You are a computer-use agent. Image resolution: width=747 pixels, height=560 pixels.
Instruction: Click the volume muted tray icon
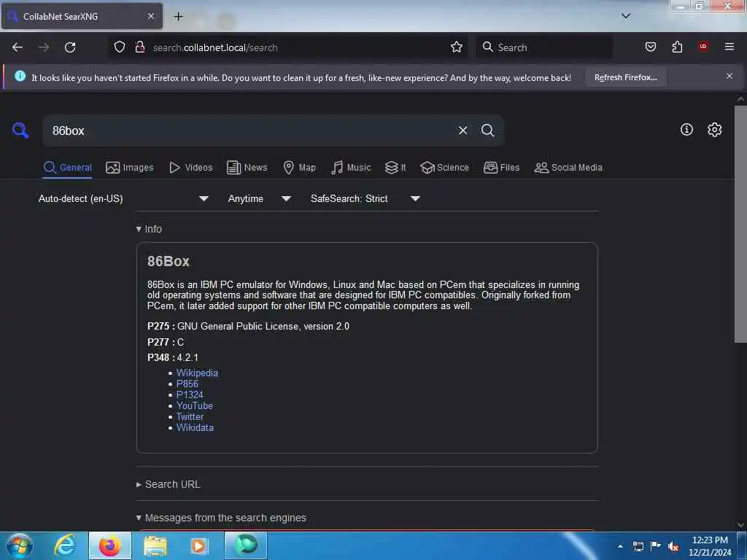673,546
